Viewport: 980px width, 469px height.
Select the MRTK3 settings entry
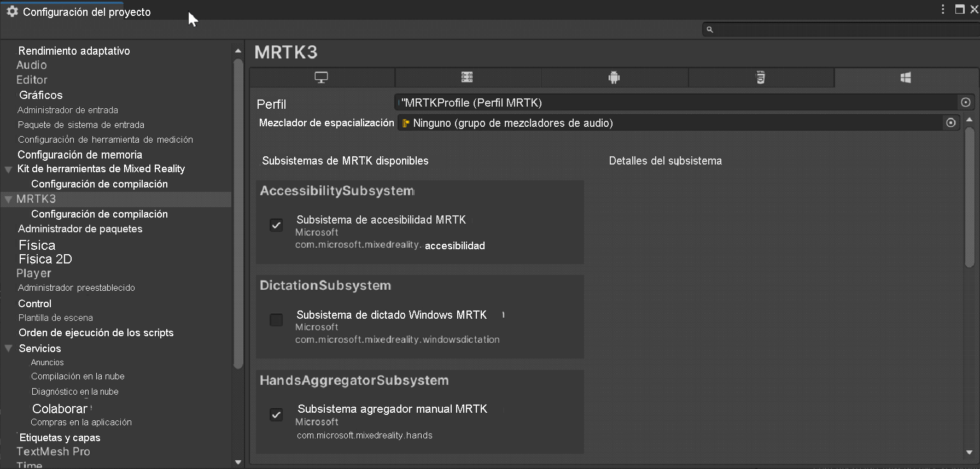click(36, 199)
